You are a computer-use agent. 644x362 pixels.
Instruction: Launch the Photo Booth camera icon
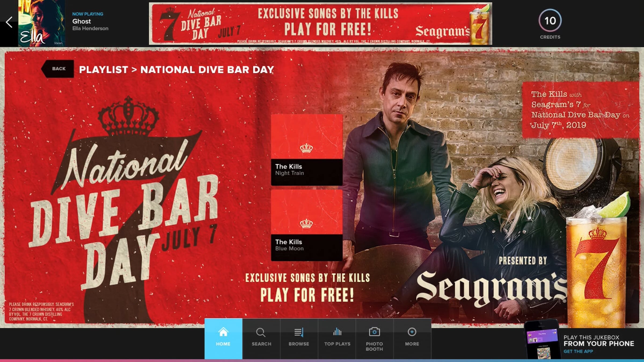pyautogui.click(x=374, y=339)
